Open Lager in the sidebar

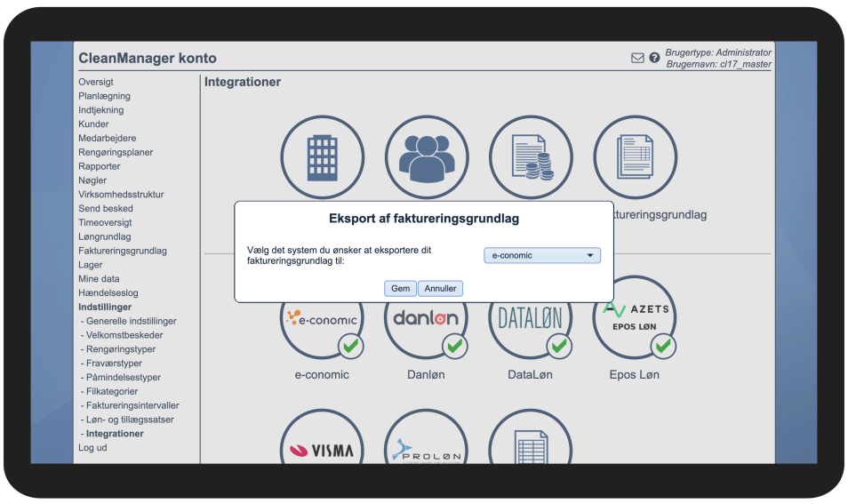click(91, 264)
